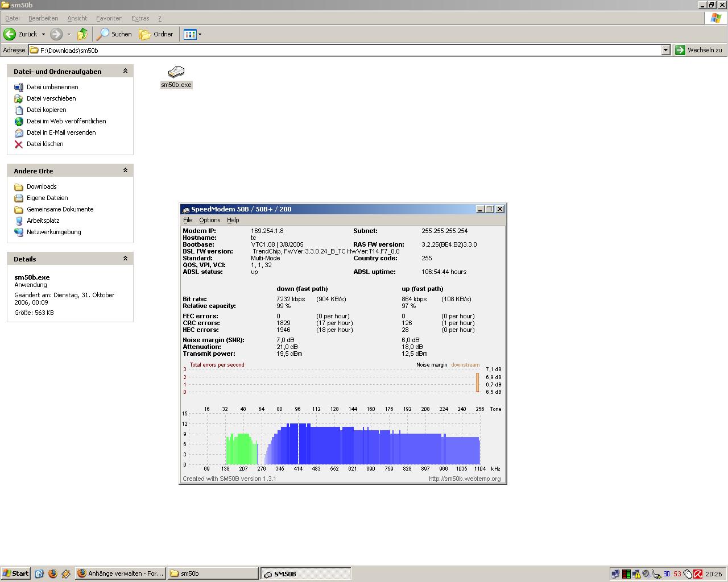Click Datei verschieben task link

51,98
